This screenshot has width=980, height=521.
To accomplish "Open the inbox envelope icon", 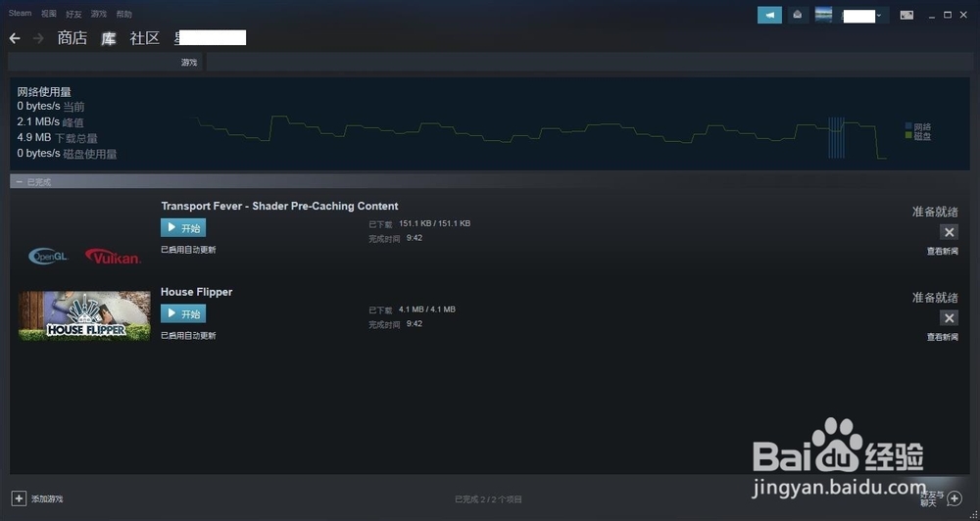I will 797,15.
